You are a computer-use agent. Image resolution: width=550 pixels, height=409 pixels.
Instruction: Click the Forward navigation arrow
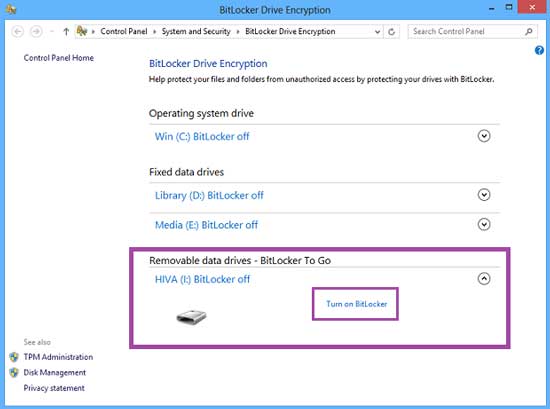(36, 32)
